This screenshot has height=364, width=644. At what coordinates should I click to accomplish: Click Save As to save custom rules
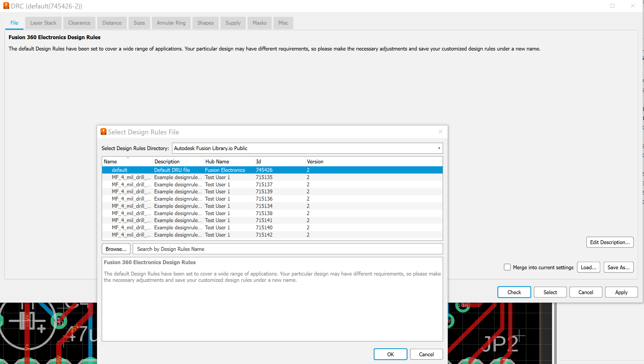[619, 267]
